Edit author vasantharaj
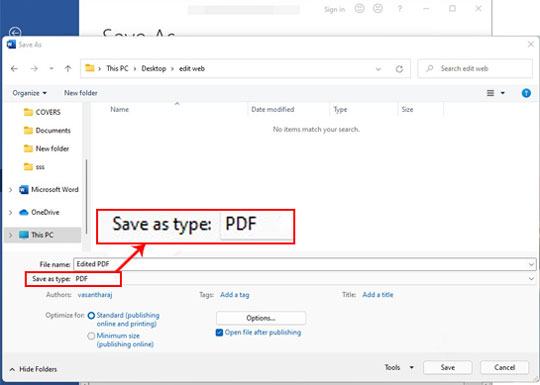This screenshot has width=540, height=385. click(95, 295)
